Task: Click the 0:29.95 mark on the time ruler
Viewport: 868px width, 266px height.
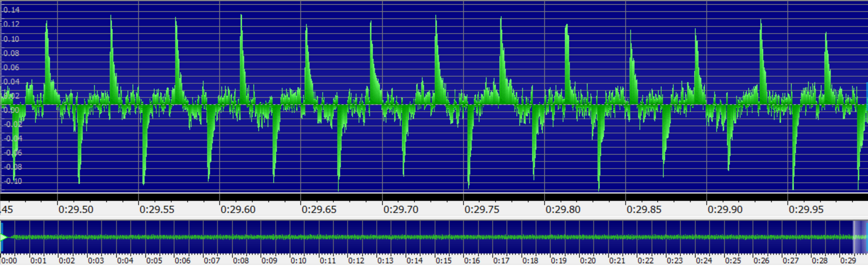Action: (x=806, y=209)
